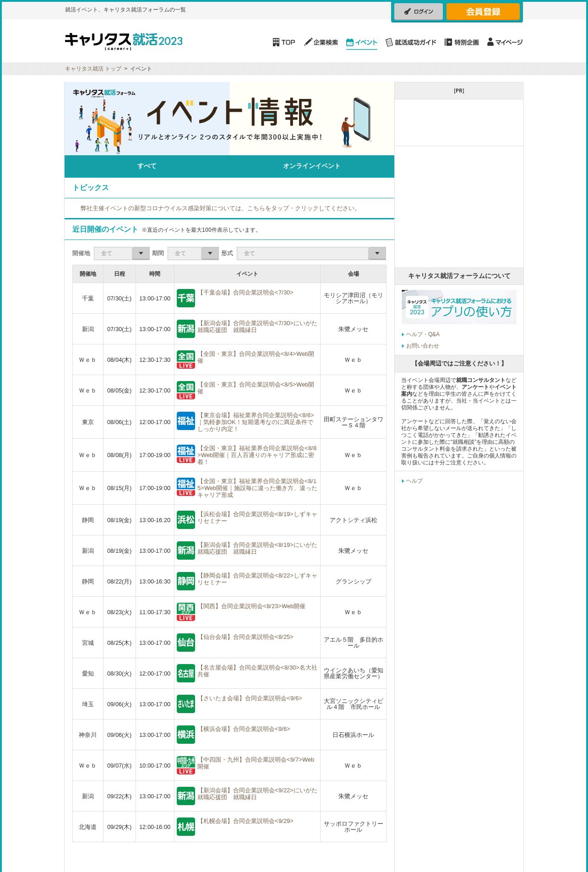
Task: Click the 関西 LIVE badge icon
Action: [x=186, y=612]
